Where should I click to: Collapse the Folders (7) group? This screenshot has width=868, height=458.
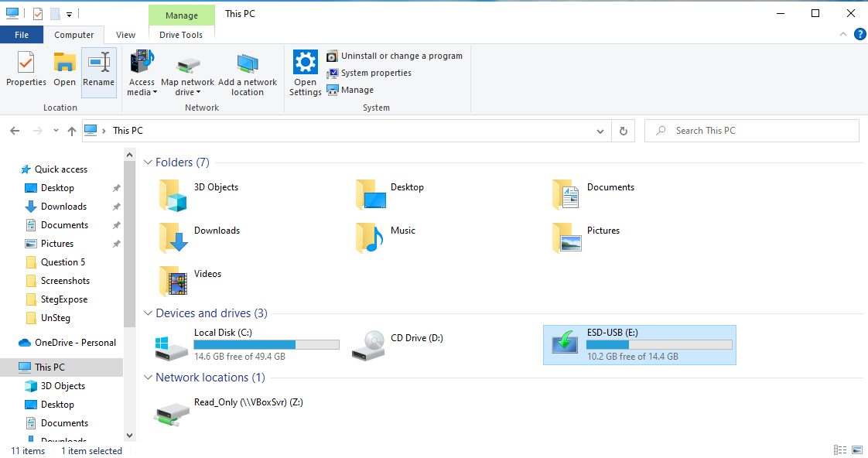click(148, 162)
